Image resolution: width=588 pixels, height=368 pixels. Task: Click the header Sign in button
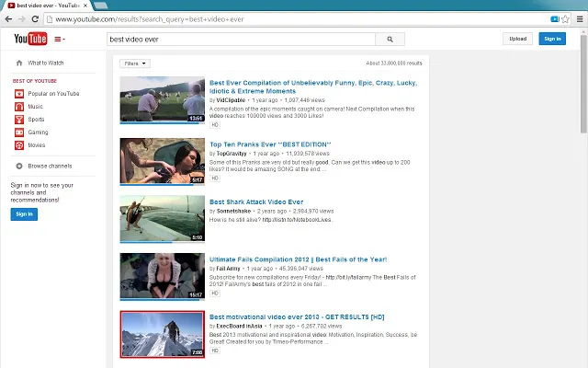[552, 39]
